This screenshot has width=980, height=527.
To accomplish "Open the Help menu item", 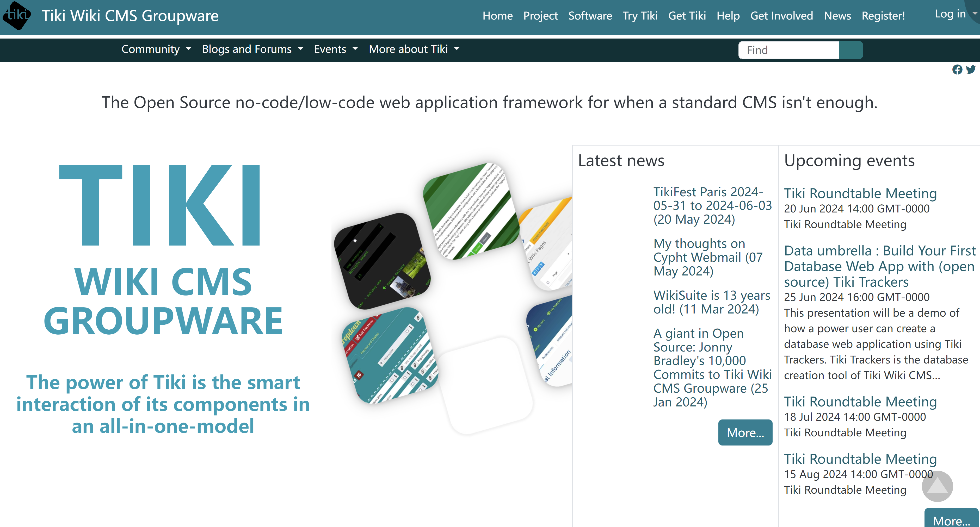I will point(728,16).
